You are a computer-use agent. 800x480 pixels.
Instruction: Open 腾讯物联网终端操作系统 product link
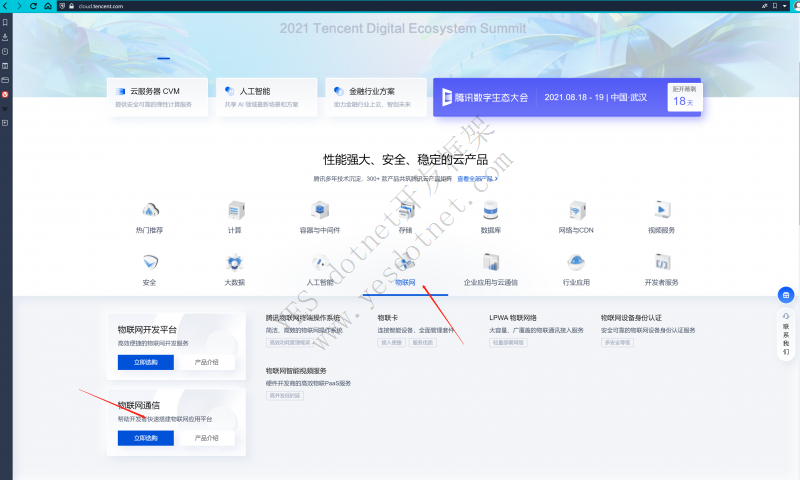point(303,318)
